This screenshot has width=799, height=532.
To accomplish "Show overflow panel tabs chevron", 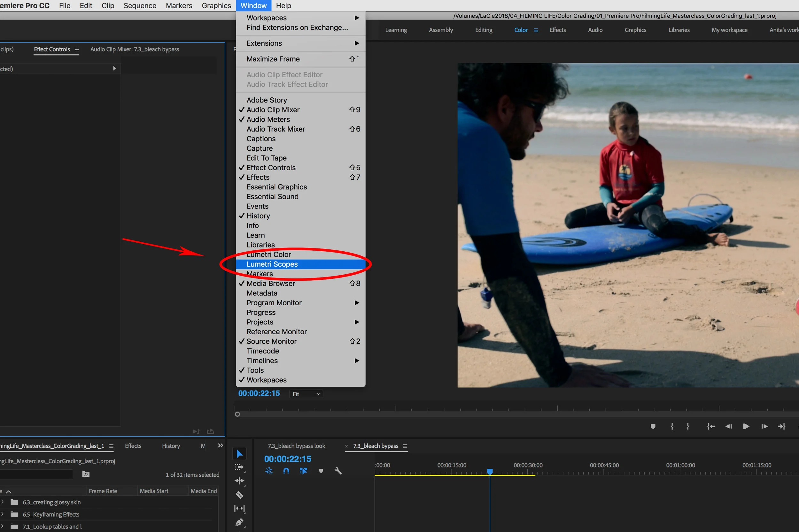I will pos(221,445).
